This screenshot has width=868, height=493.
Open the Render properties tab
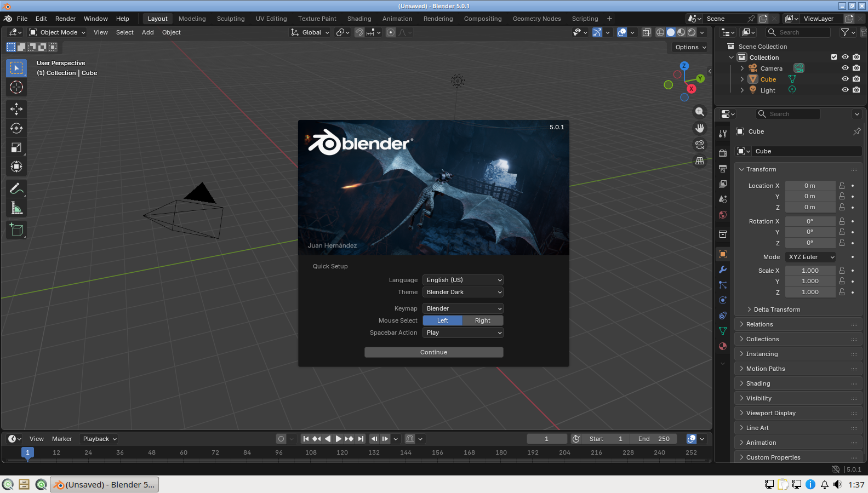tap(723, 153)
